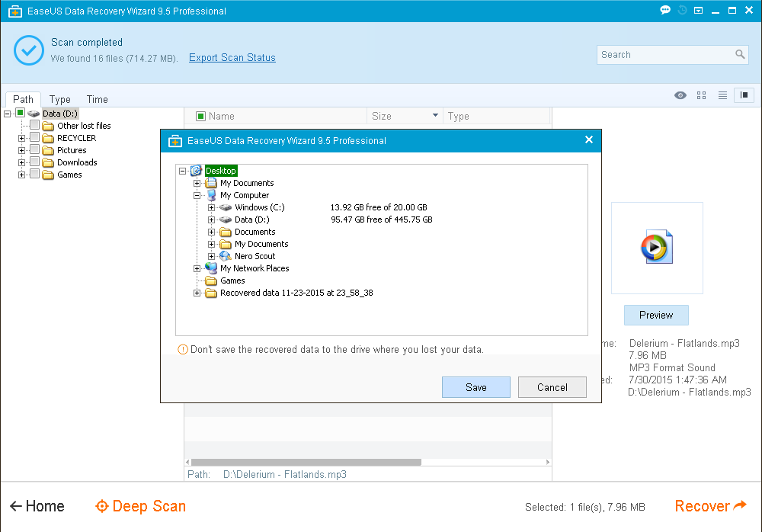This screenshot has width=762, height=532.
Task: Expand the Games folder node in left tree
Action: tap(21, 175)
